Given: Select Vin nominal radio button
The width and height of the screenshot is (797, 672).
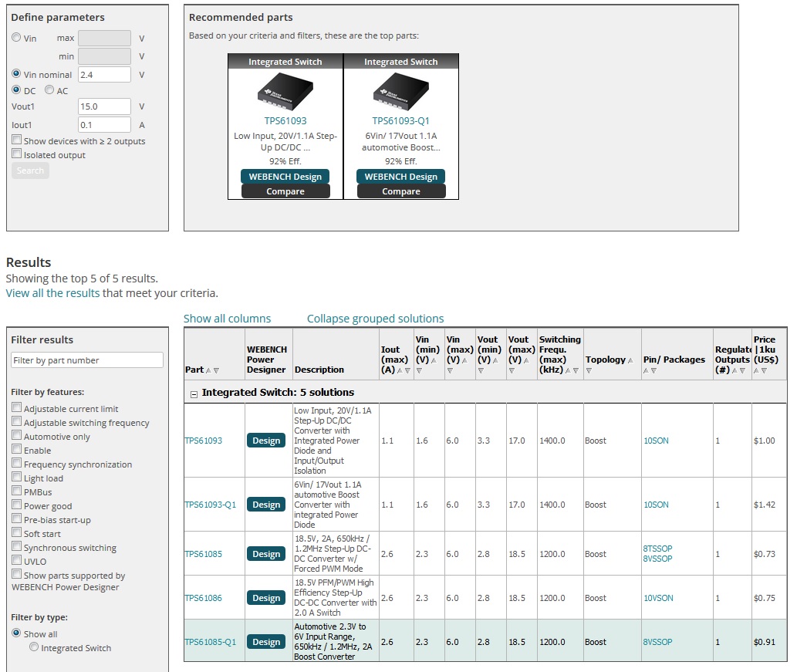Looking at the screenshot, I should (x=16, y=74).
